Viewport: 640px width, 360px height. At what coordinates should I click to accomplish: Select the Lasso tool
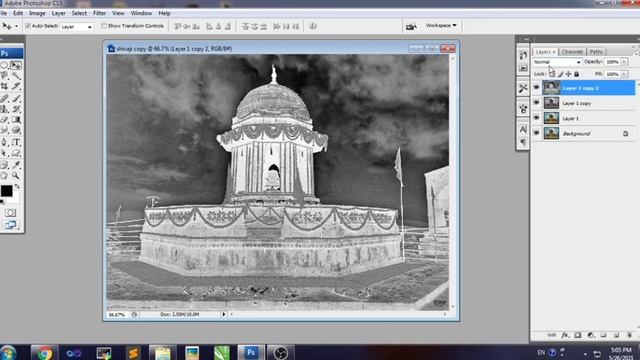(x=4, y=76)
